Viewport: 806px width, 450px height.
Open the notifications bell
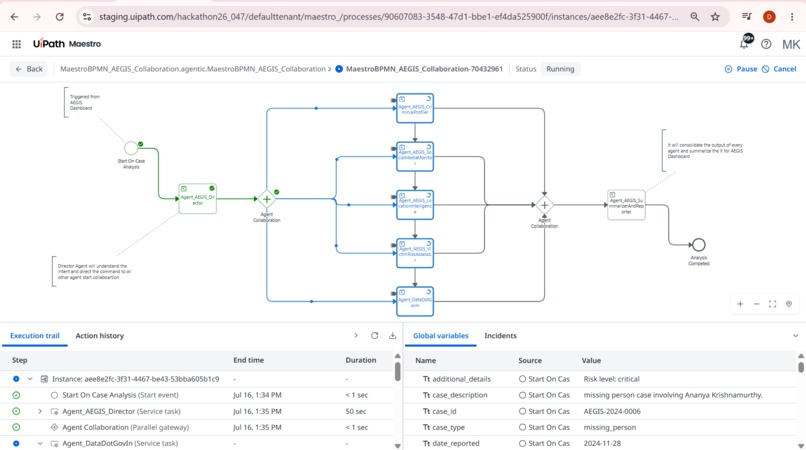pyautogui.click(x=744, y=43)
